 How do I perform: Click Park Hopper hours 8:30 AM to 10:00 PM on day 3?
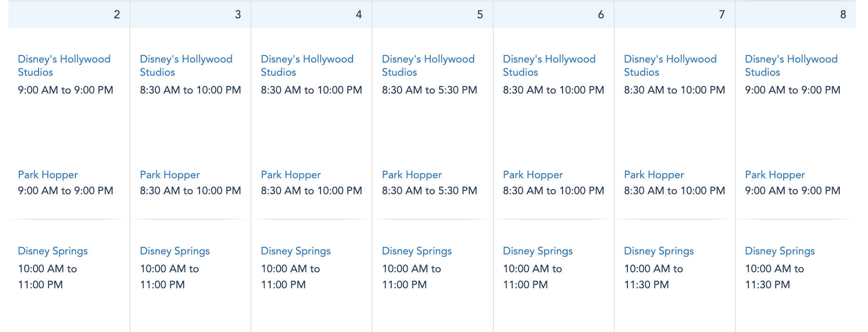[190, 190]
